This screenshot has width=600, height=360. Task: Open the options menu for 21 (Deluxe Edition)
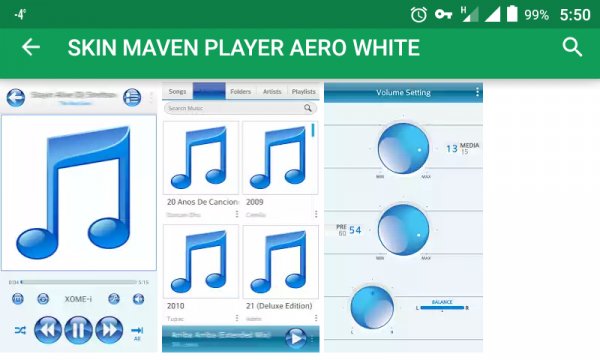[316, 318]
